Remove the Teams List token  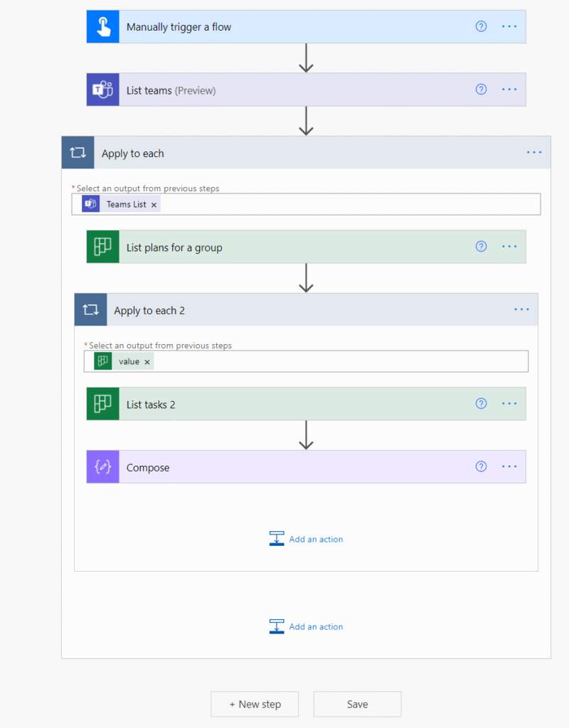[154, 205]
